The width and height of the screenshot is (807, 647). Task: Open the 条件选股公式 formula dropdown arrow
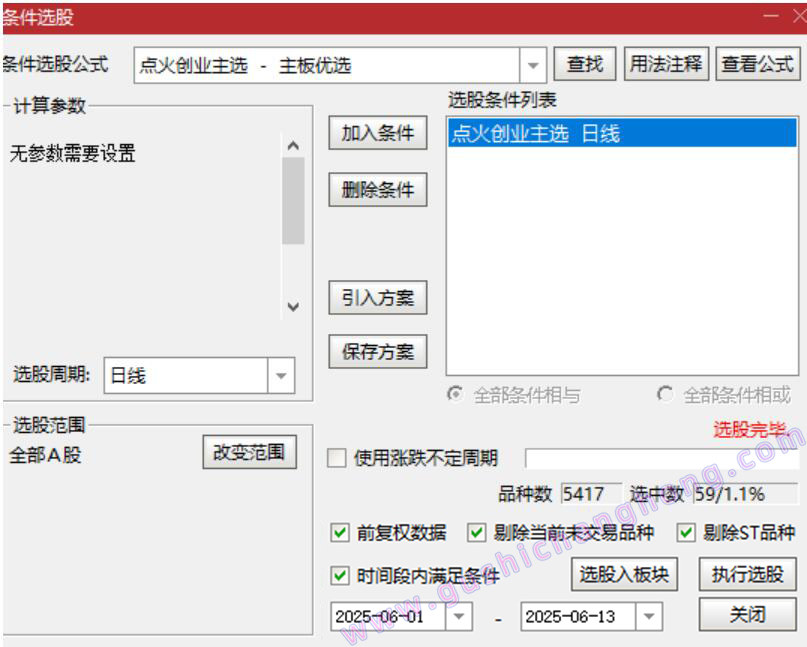pyautogui.click(x=533, y=65)
